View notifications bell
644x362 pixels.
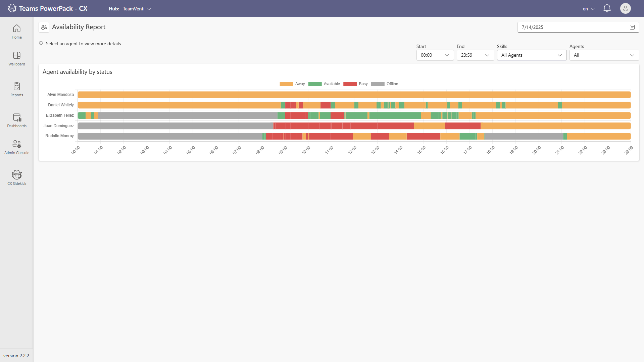[x=607, y=8]
